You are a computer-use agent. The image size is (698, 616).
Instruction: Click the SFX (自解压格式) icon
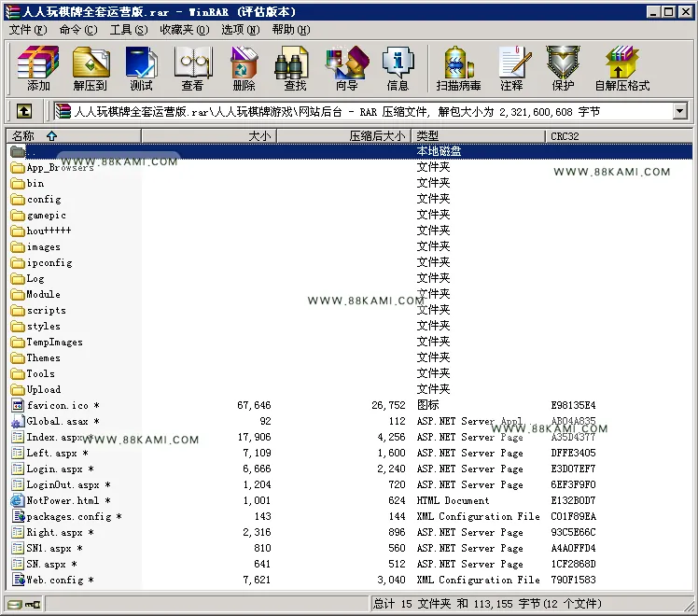tap(622, 67)
